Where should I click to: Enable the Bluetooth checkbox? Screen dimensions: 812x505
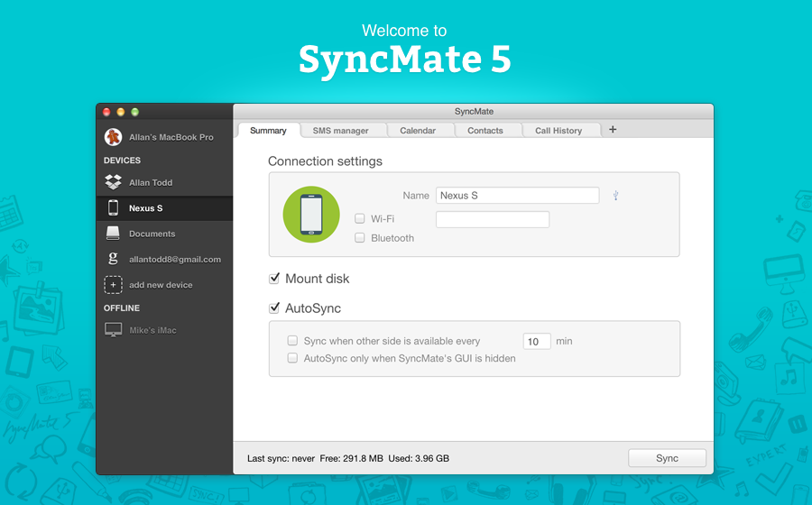click(360, 238)
